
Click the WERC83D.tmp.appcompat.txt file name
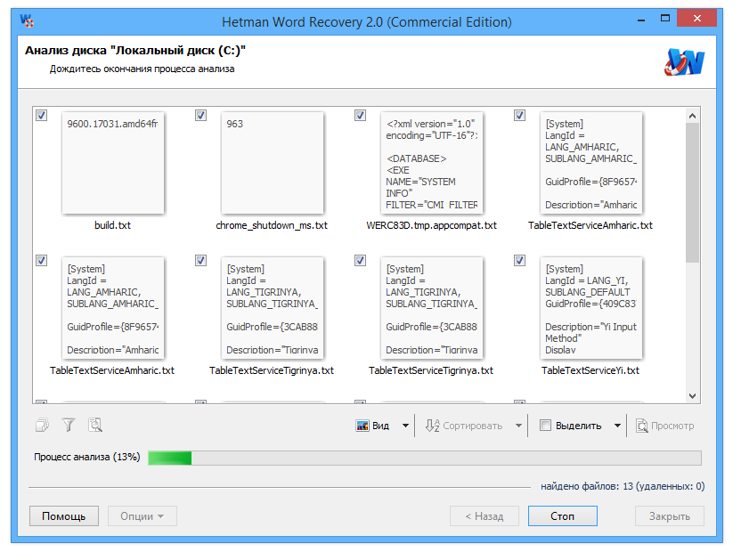[431, 225]
